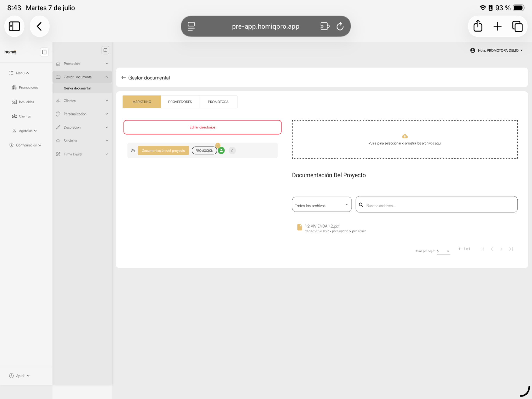Switch to the PROMOTORA tab
The height and width of the screenshot is (399, 532).
click(218, 102)
